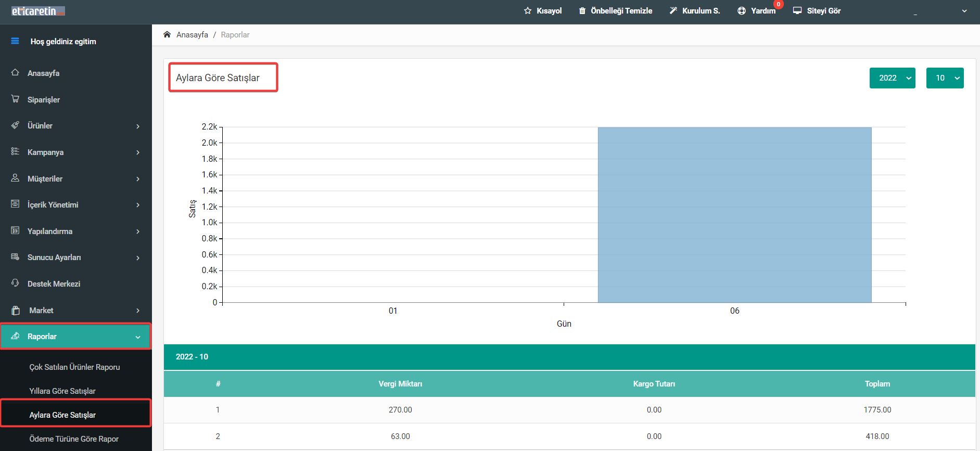
Task: Select Çok Satılan Ürünler Raporu
Action: coord(74,367)
